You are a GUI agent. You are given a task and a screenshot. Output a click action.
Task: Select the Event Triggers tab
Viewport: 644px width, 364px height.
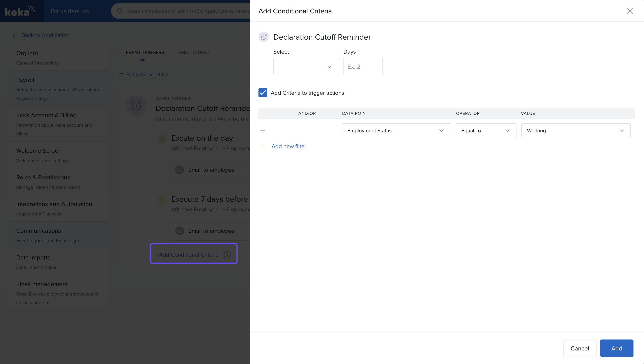pyautogui.click(x=145, y=52)
